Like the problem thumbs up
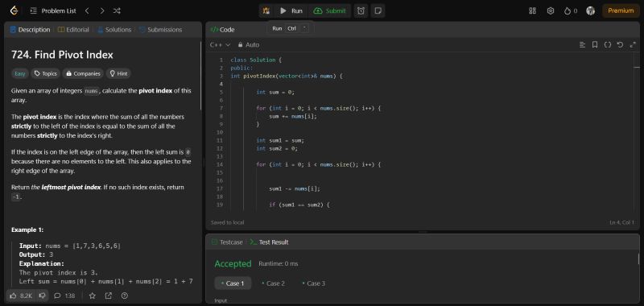This screenshot has height=306, width=644. click(22, 296)
